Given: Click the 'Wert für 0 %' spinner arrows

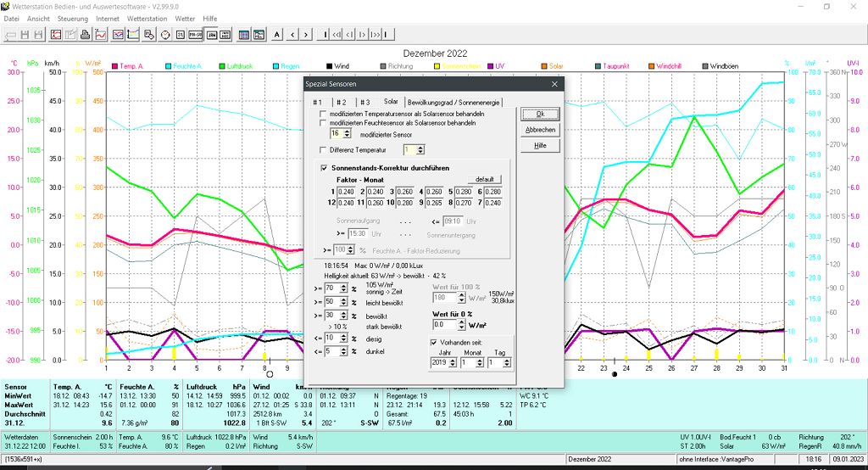Looking at the screenshot, I should [461, 324].
